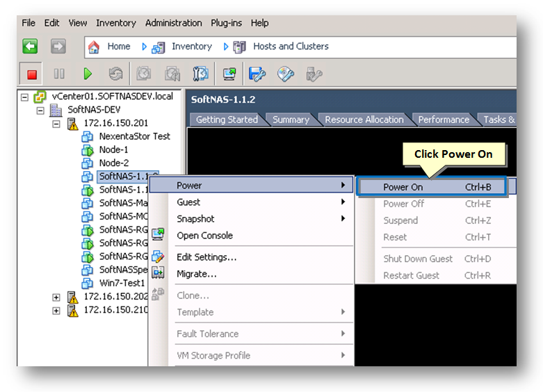Expand the Template submenu arrow

point(343,311)
